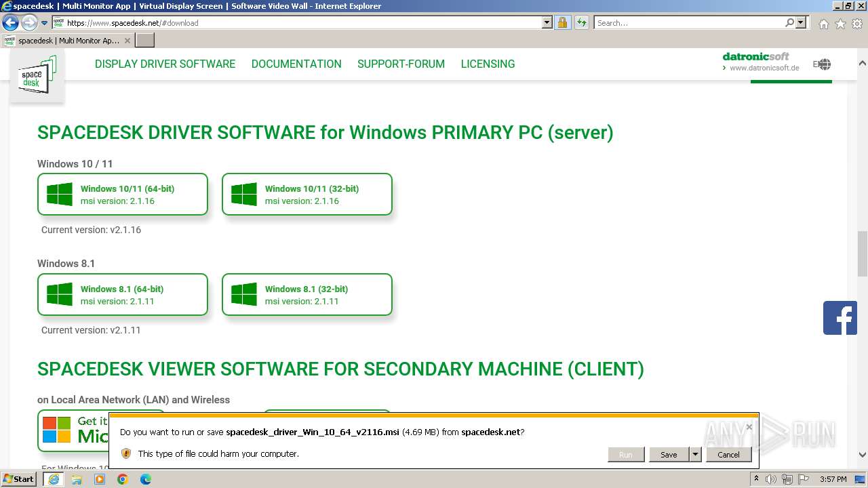Image resolution: width=868 pixels, height=488 pixels.
Task: Download Windows 10/11 (32-bit) driver
Action: [307, 195]
